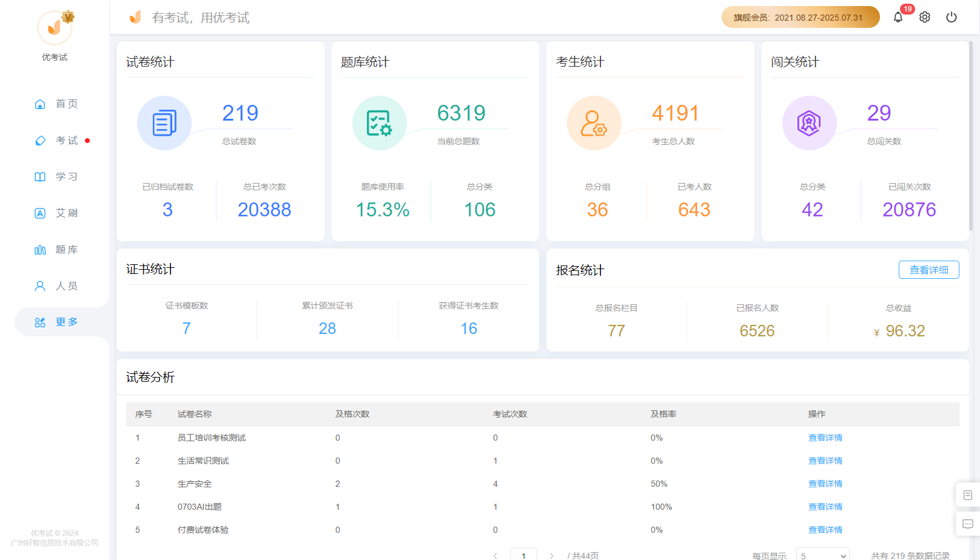View details for 付费试卷体验
This screenshot has width=980, height=560.
[x=825, y=530]
